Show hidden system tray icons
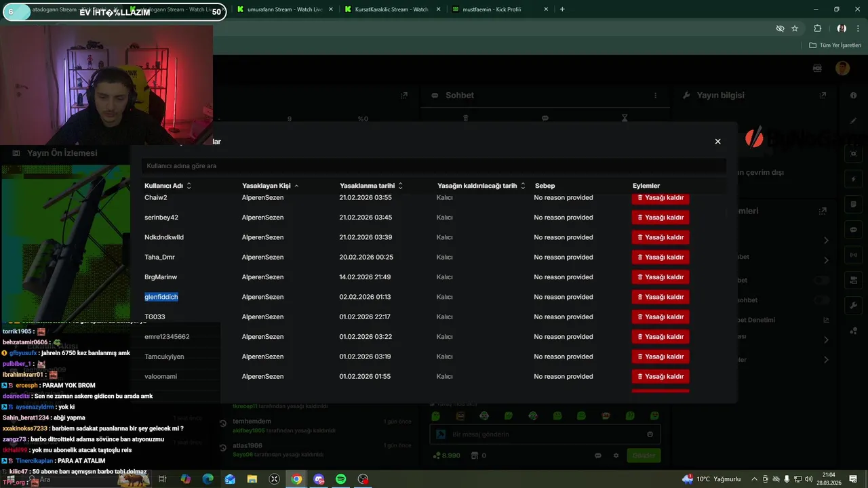The image size is (868, 488). click(754, 479)
